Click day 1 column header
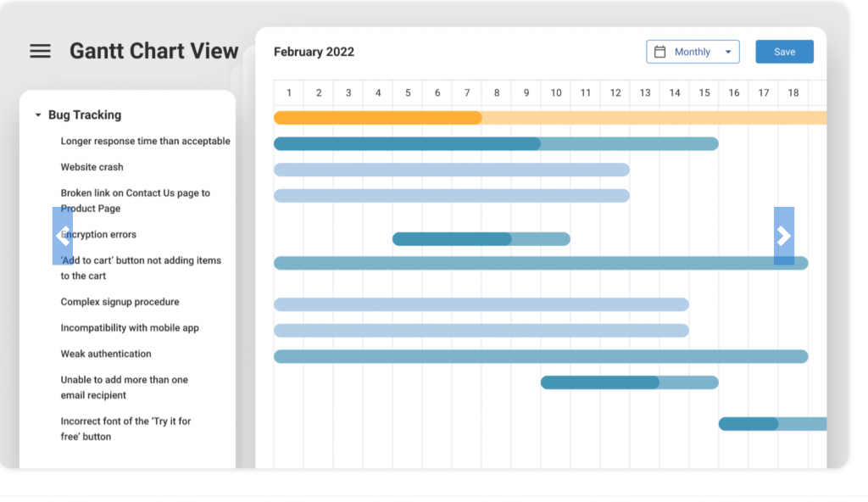Screen dimensions: 868x502 (x=289, y=92)
